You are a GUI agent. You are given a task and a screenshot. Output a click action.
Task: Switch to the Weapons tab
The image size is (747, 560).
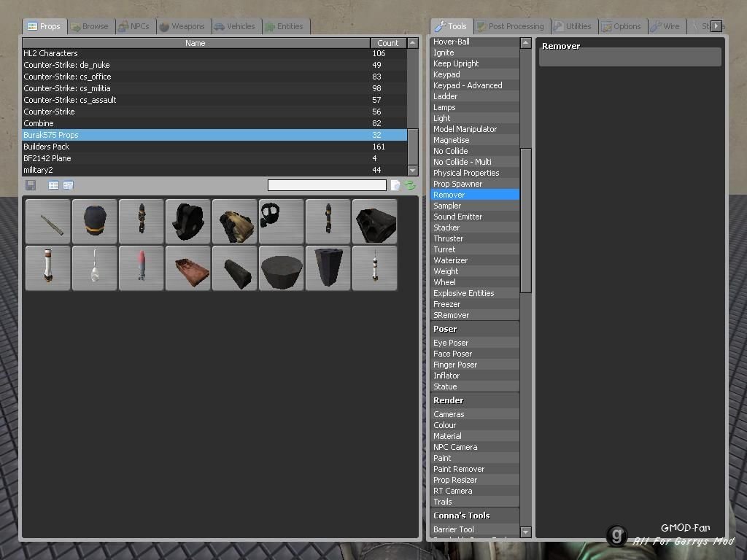(x=183, y=26)
